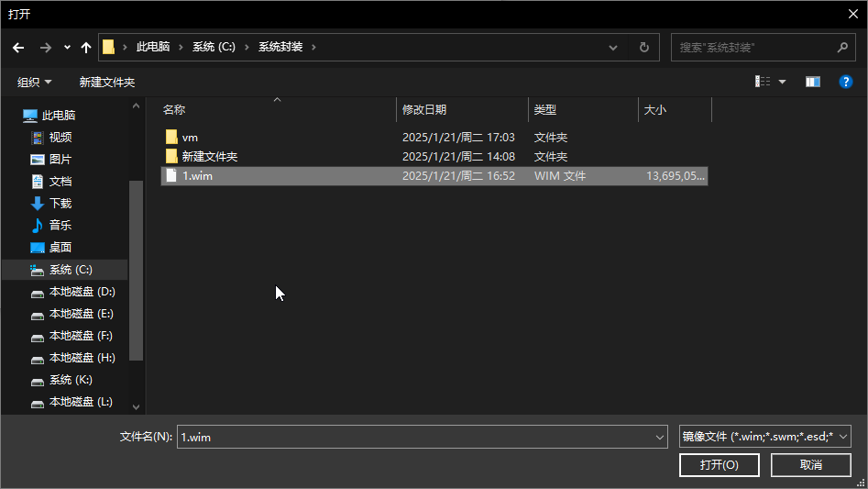Change view layout icon

[x=763, y=82]
